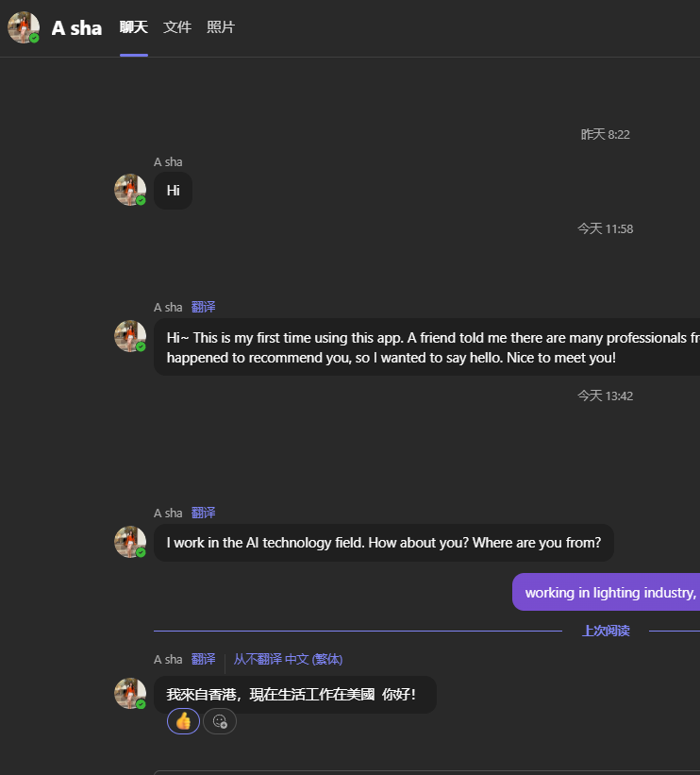Open A sha's profile picture in header
Viewport: 700px width, 775px height.
[23, 27]
